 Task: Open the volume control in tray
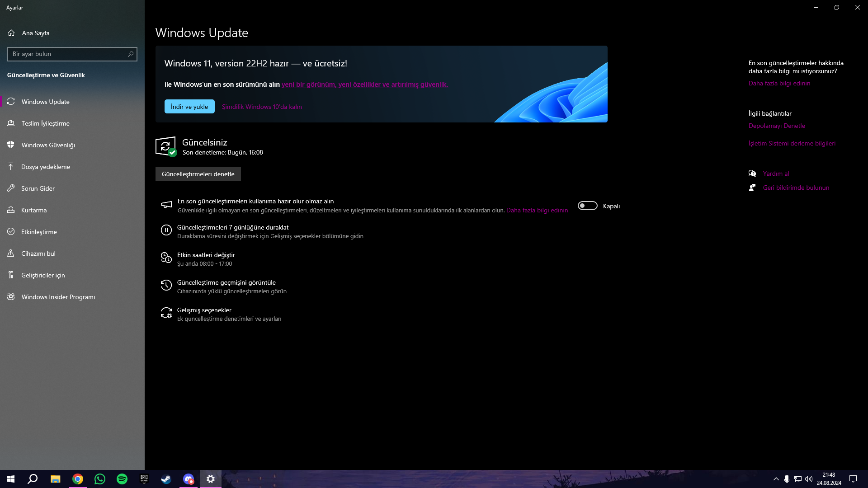pos(809,479)
